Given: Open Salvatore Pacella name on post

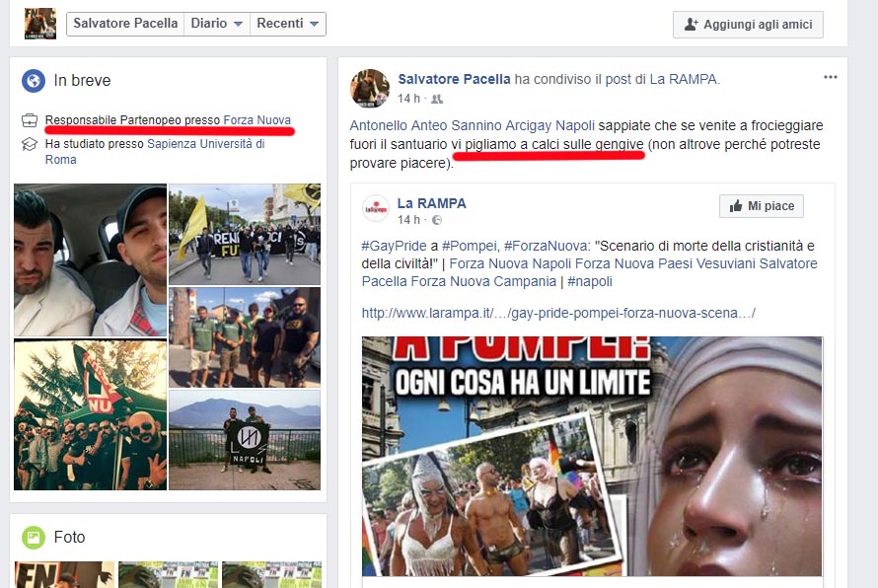Looking at the screenshot, I should tap(454, 80).
